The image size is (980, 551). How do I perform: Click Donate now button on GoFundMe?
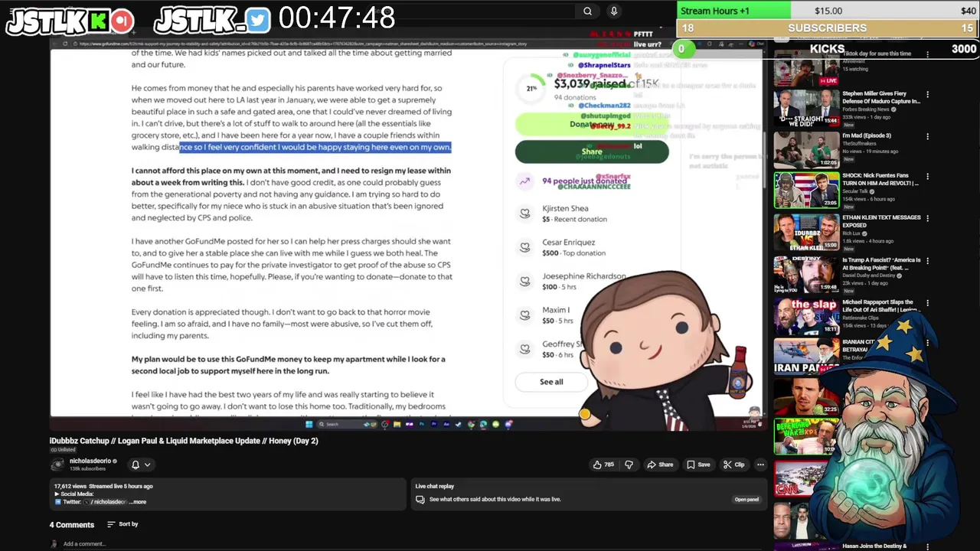coord(592,124)
